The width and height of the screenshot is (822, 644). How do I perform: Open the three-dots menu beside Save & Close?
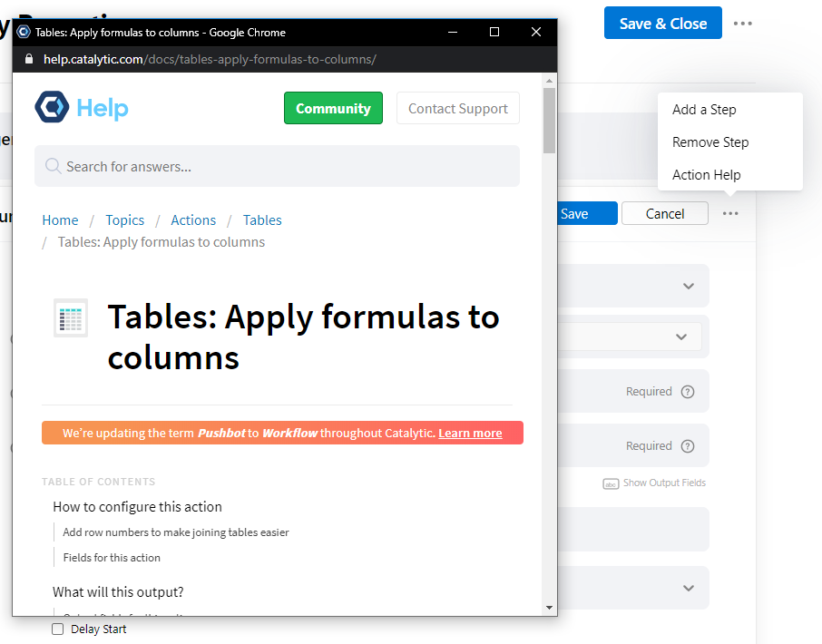743,24
